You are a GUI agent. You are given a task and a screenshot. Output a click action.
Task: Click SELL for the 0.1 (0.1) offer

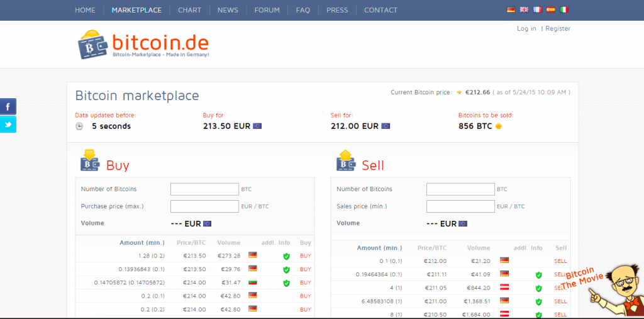coord(560,261)
